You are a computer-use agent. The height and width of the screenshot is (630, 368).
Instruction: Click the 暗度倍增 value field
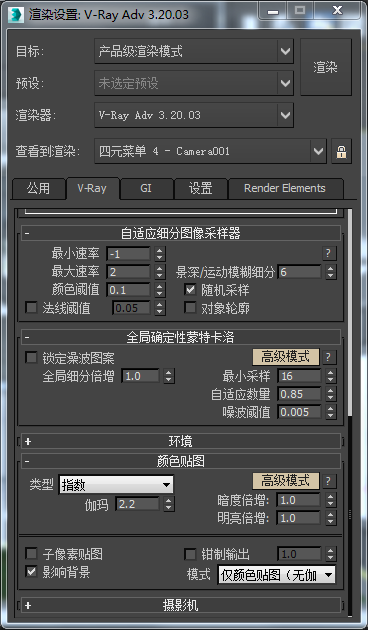click(299, 500)
